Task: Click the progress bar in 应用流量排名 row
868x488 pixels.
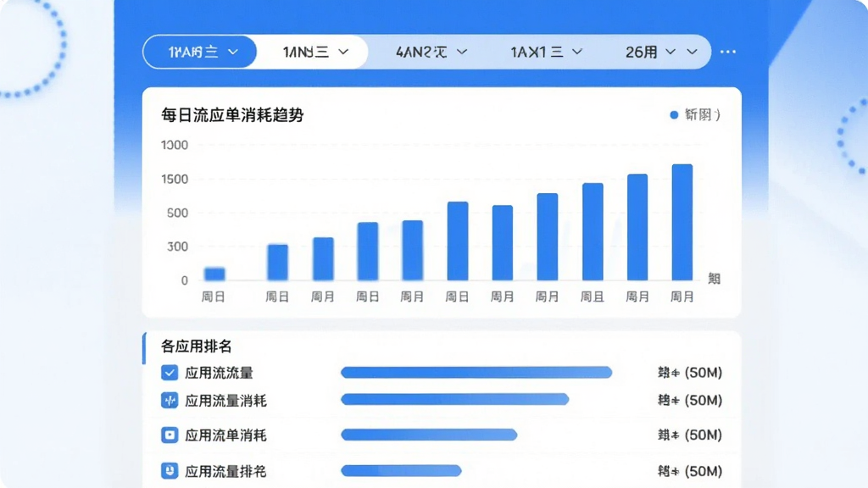Action: pos(401,471)
